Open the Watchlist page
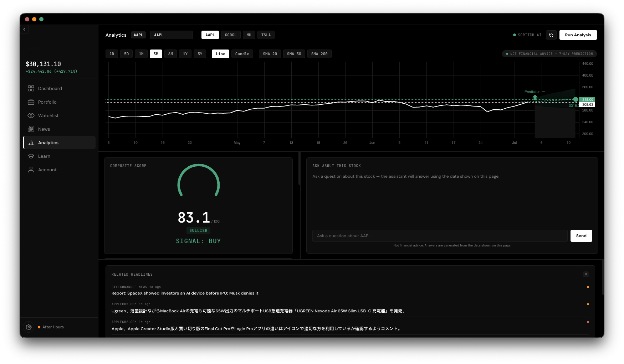This screenshot has width=624, height=364. (x=59, y=115)
